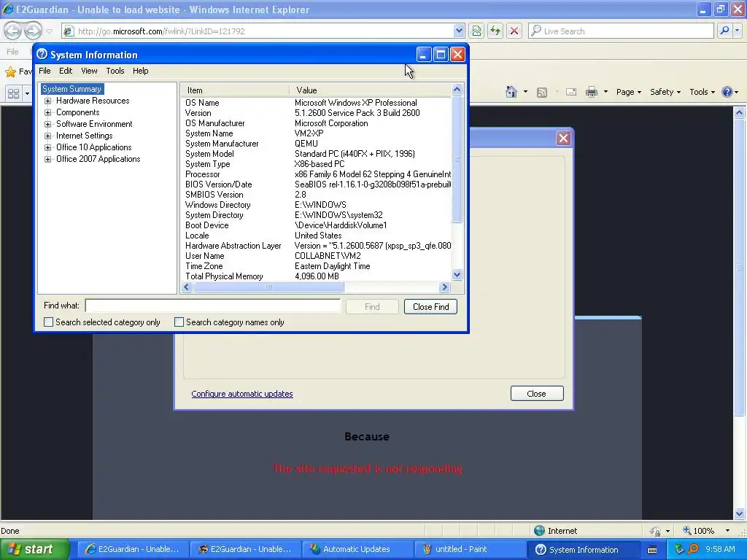
Task: Click the Compatibility View icon beside address bar
Action: point(476,31)
